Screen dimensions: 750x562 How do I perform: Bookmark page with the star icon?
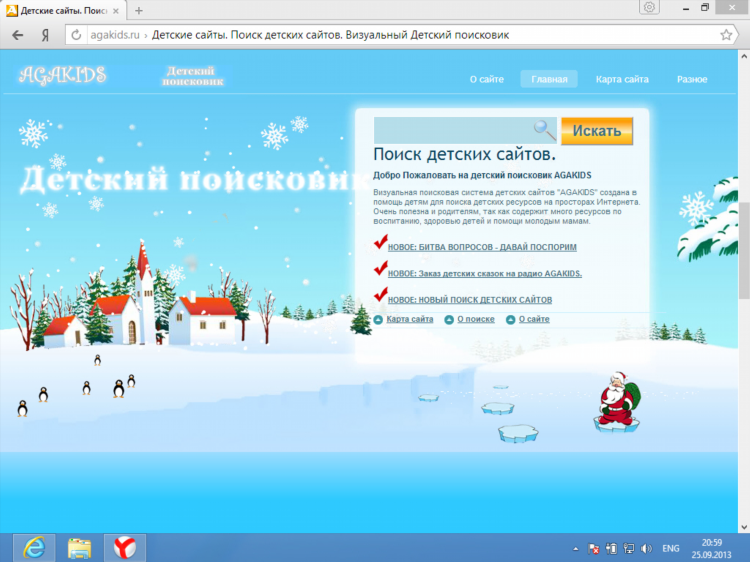[726, 35]
